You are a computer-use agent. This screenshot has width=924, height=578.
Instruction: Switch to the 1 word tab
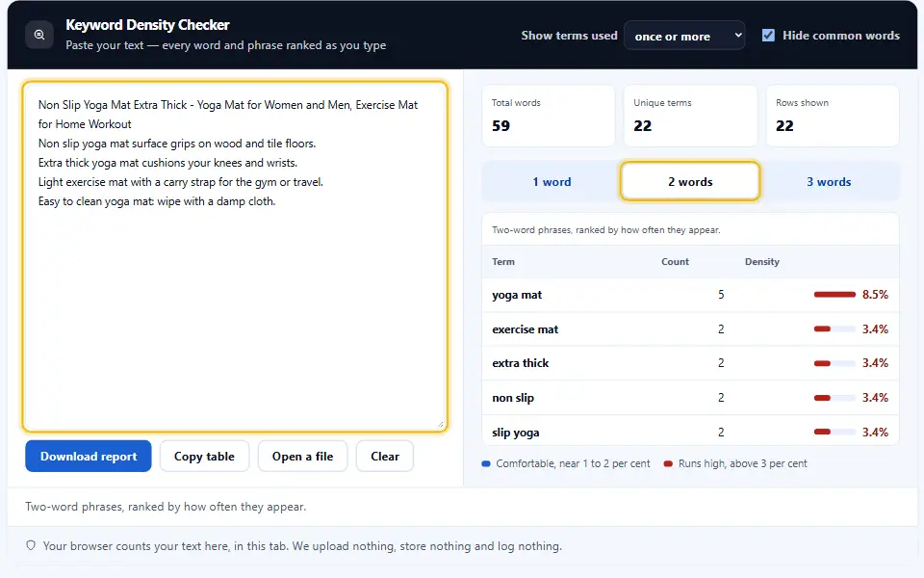[552, 182]
